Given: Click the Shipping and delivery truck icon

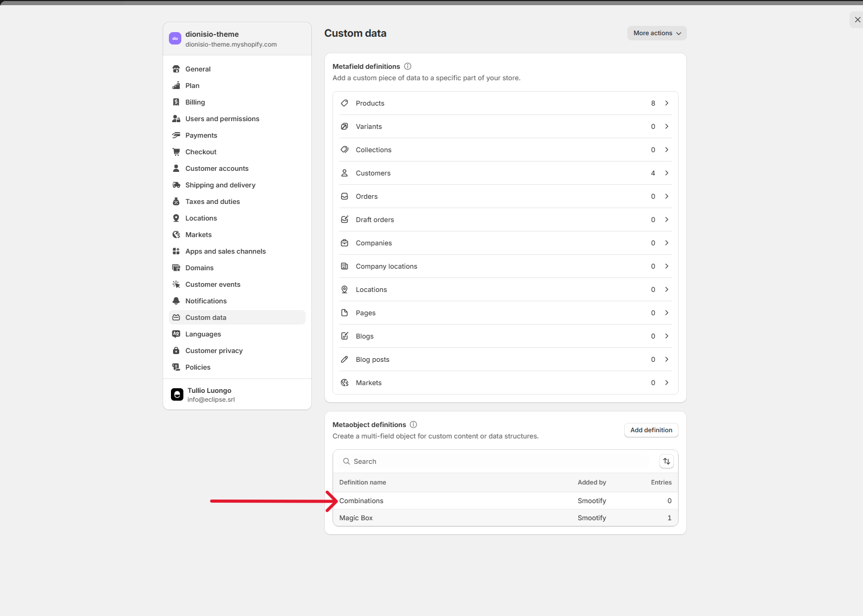Looking at the screenshot, I should [176, 185].
